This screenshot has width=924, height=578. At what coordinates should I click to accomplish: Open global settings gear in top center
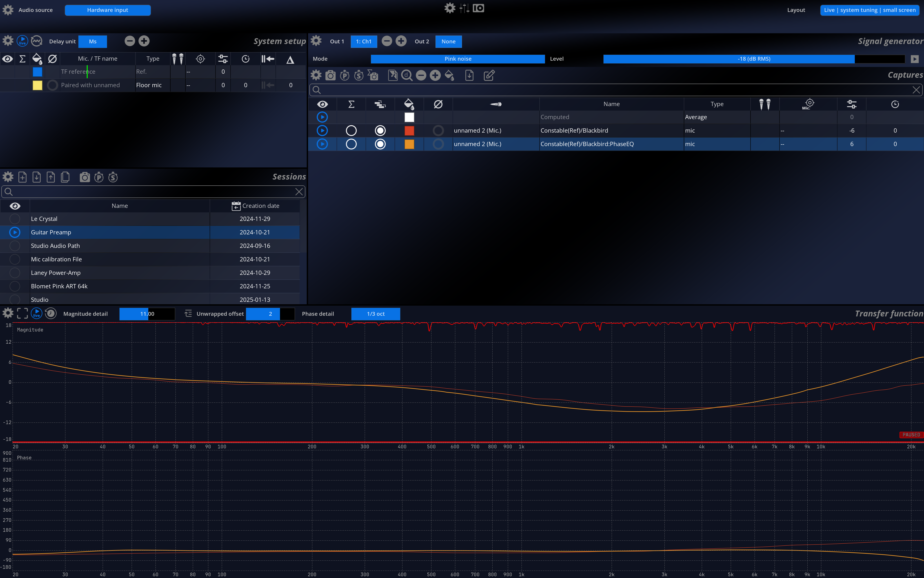click(x=450, y=8)
